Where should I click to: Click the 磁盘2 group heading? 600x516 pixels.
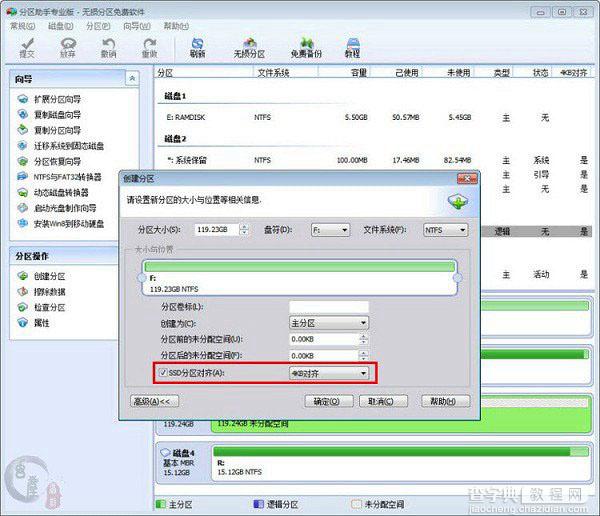(175, 139)
